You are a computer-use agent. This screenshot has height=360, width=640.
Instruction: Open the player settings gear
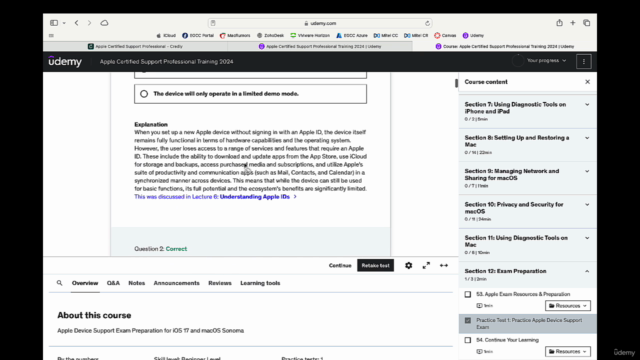pyautogui.click(x=409, y=266)
